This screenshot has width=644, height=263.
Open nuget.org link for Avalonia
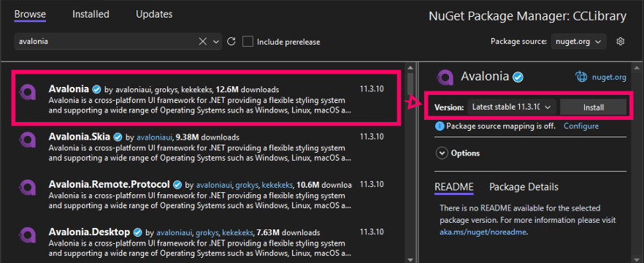coord(609,77)
